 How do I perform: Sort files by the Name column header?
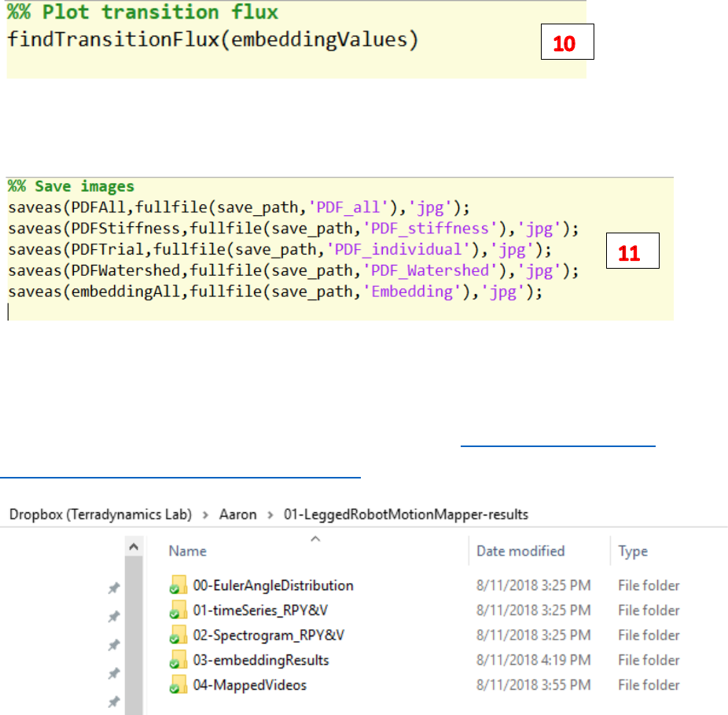point(188,552)
